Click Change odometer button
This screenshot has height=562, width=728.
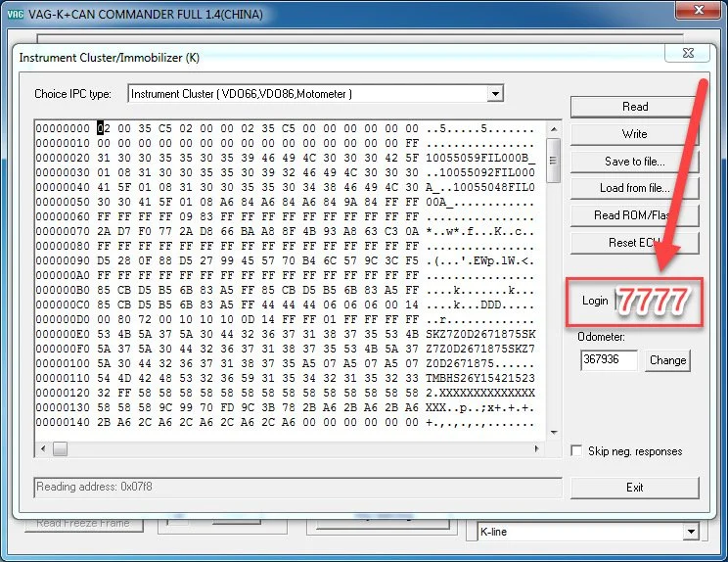667,360
